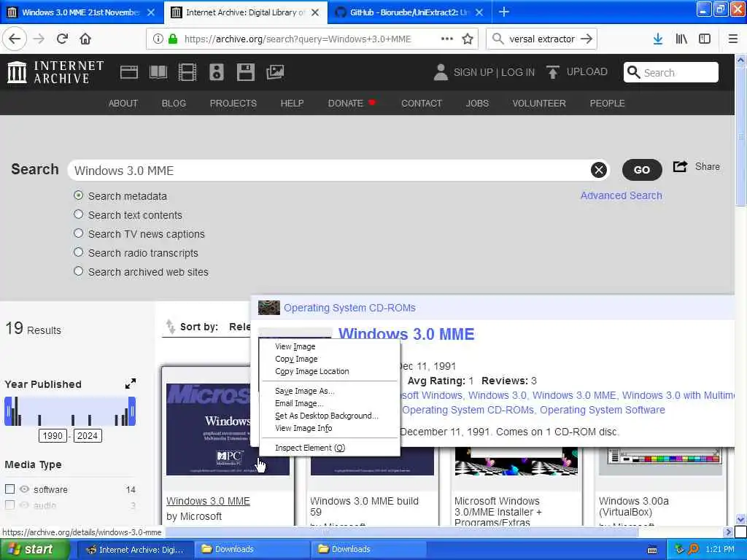Open Internet Archive web icon
This screenshot has height=560, width=747.
128,72
